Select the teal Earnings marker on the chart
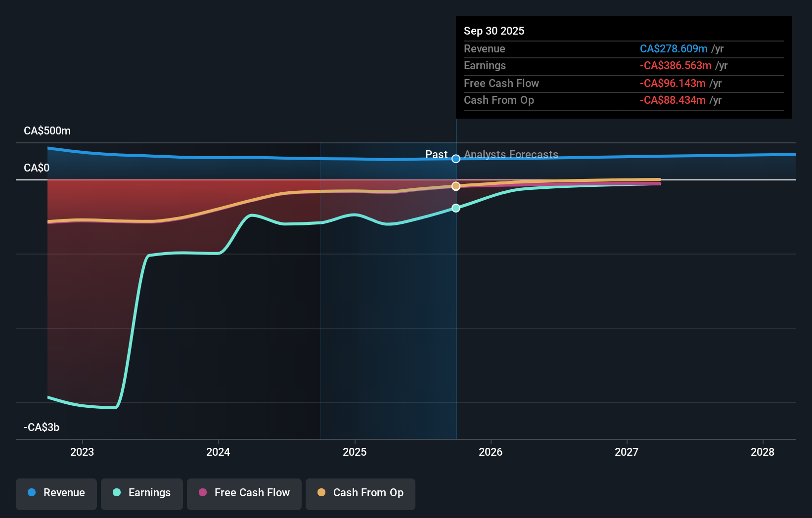812x518 pixels. tap(455, 208)
